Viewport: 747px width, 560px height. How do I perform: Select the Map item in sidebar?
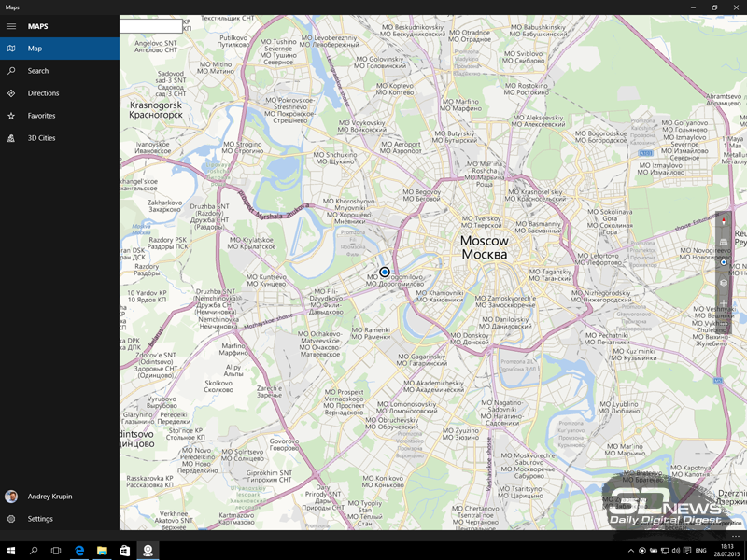60,49
